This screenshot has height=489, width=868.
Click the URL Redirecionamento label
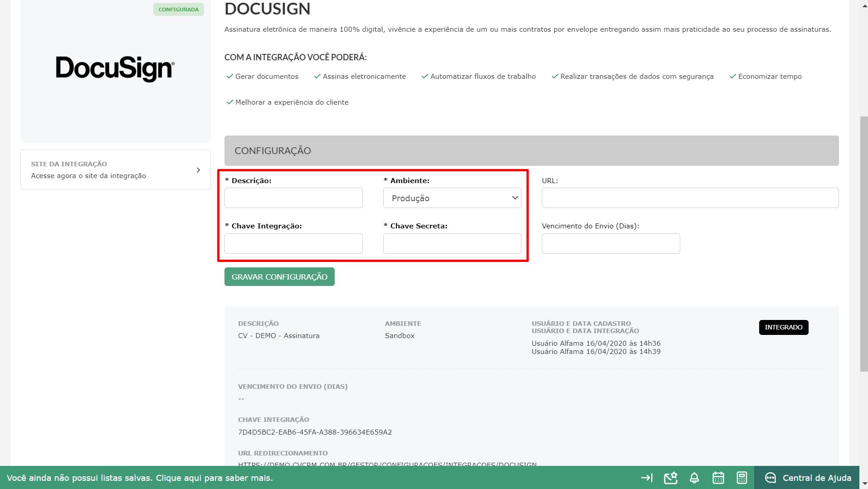point(283,453)
